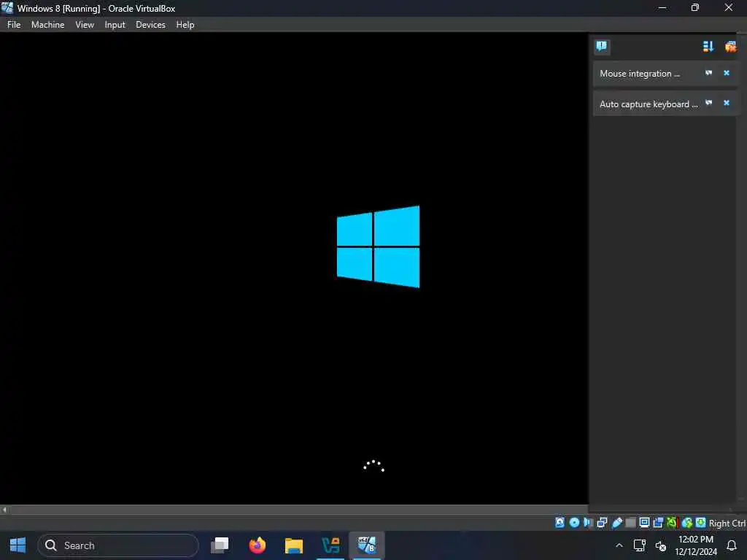Close the Windows 8 VirtualBox window
The width and height of the screenshot is (747, 560).
(x=729, y=8)
